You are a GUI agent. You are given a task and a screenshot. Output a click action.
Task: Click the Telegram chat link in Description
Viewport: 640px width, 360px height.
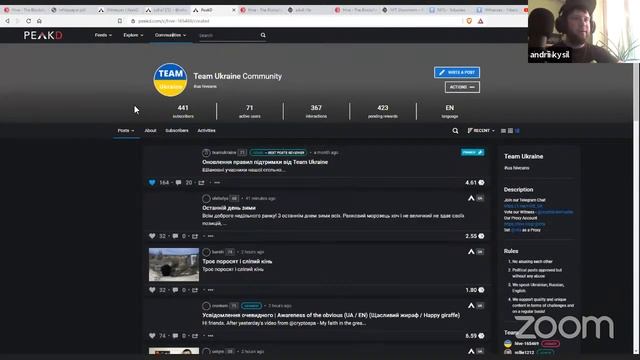pyautogui.click(x=523, y=206)
